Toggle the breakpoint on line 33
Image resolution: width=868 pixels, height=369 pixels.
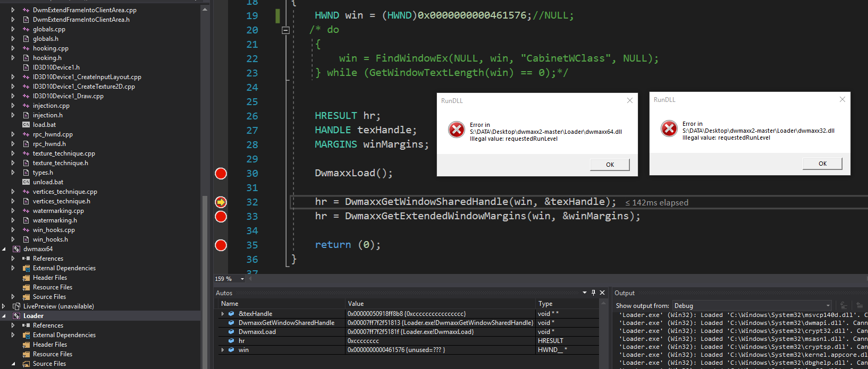(x=221, y=217)
